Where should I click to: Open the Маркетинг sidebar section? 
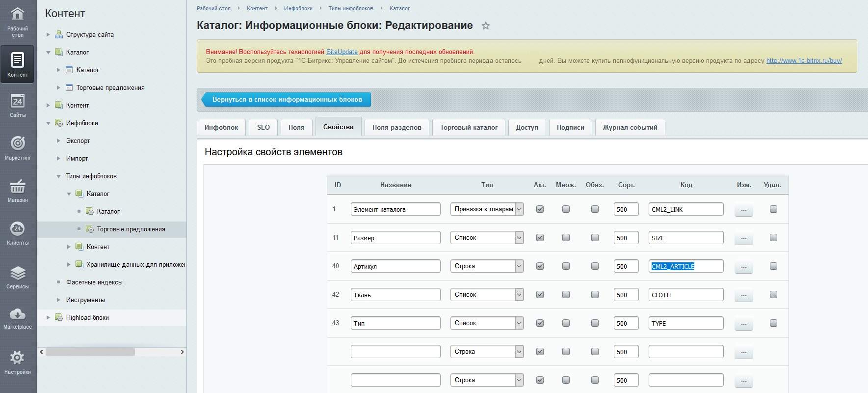point(18,148)
